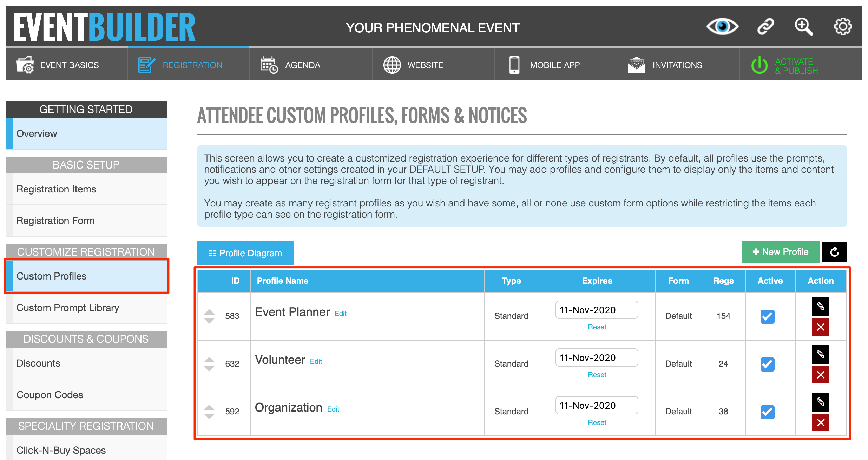Open Coupon Codes in sidebar
Image resolution: width=868 pixels, height=460 pixels.
[86, 395]
